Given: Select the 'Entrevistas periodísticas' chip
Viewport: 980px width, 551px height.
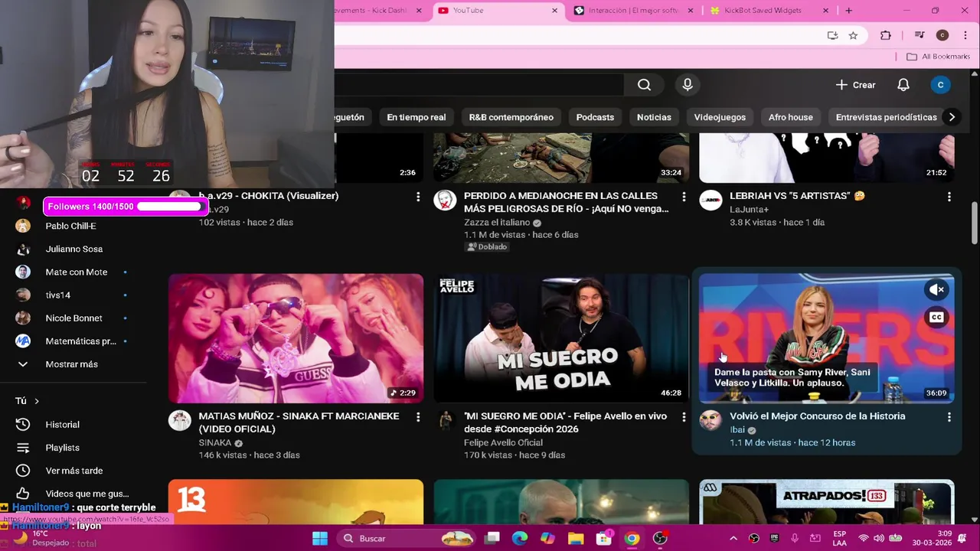Looking at the screenshot, I should [x=886, y=117].
